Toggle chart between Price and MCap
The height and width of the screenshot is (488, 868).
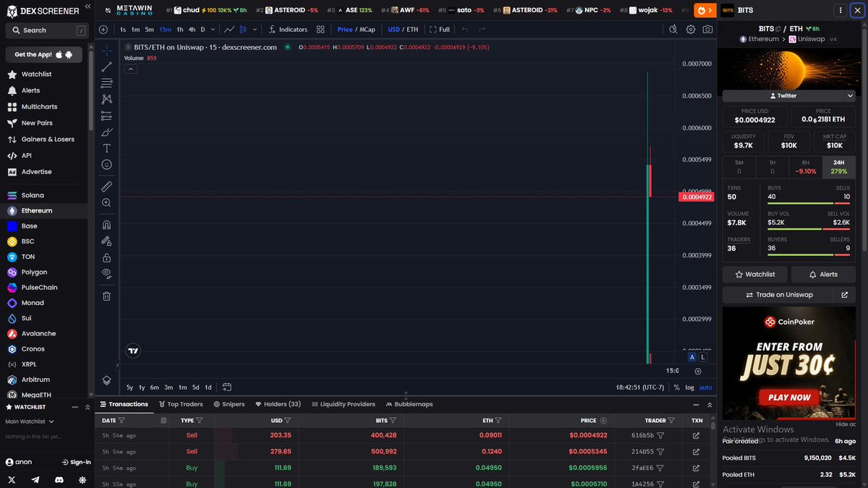pos(356,30)
